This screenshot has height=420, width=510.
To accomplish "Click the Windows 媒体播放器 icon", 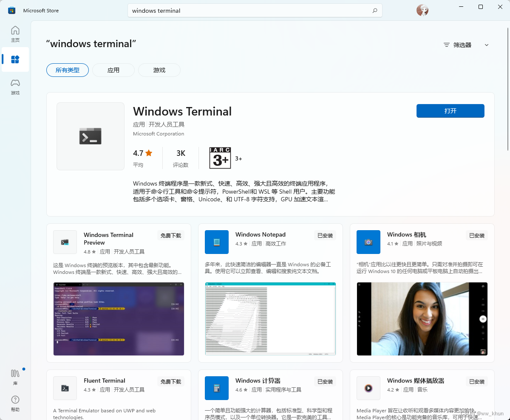I will point(368,388).
